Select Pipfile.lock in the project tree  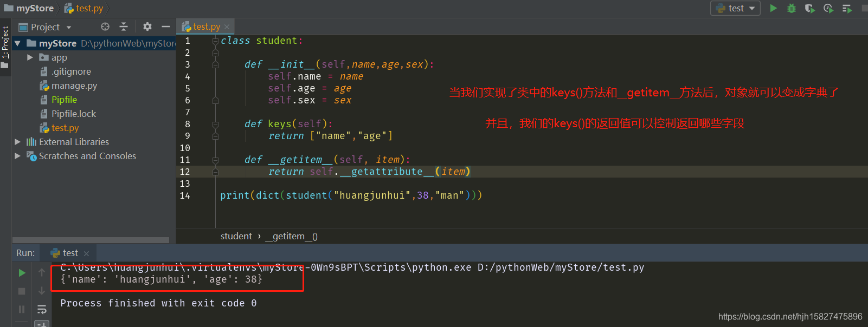(x=74, y=114)
